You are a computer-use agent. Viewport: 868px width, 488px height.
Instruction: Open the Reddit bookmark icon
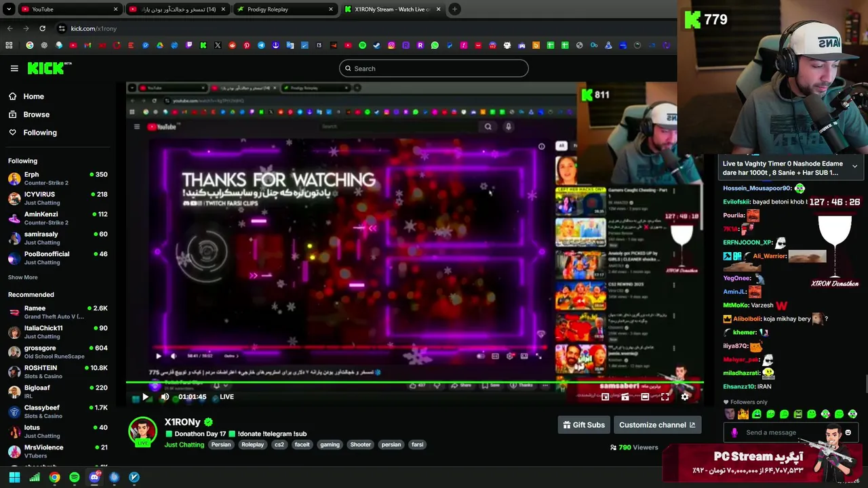tap(232, 45)
